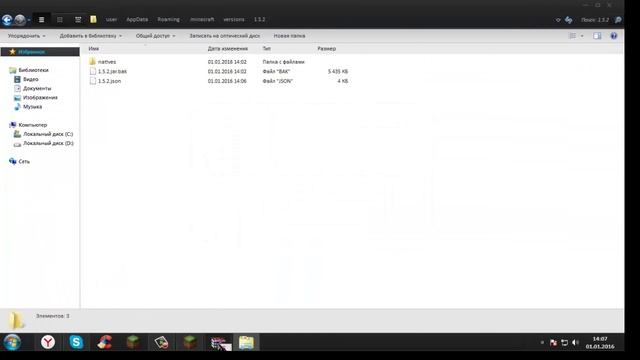
Task: Select 'Сеть' in the navigation pane
Action: point(24,162)
